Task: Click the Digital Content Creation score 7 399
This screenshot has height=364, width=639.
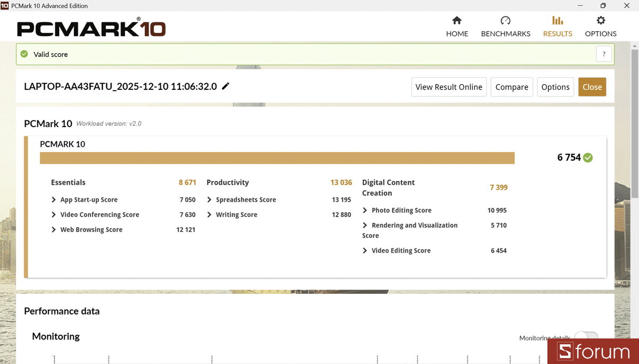Action: (499, 187)
